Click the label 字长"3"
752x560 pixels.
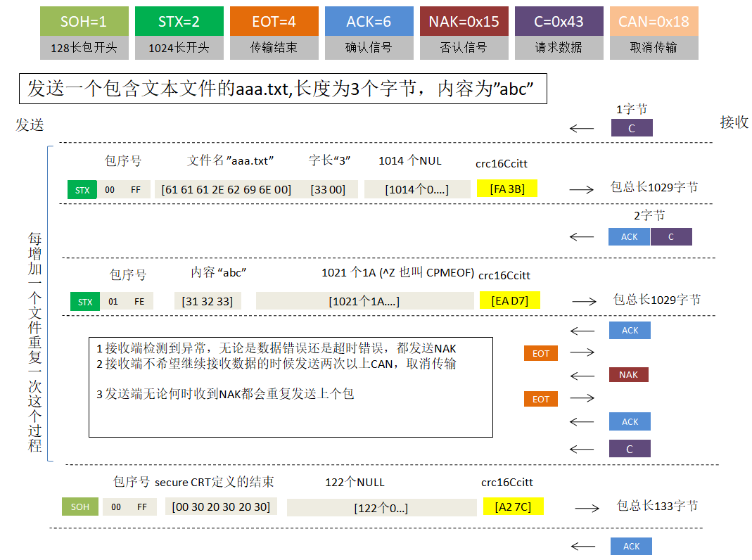(329, 160)
